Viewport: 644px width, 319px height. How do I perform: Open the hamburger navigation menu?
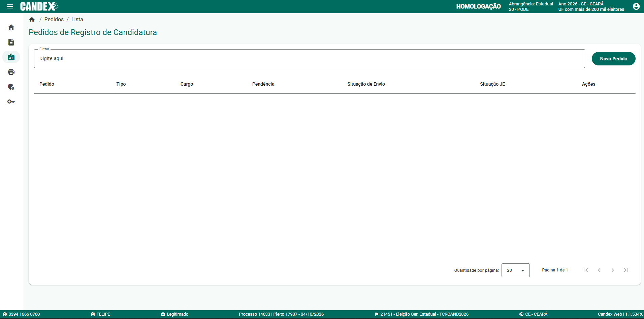(x=10, y=6)
